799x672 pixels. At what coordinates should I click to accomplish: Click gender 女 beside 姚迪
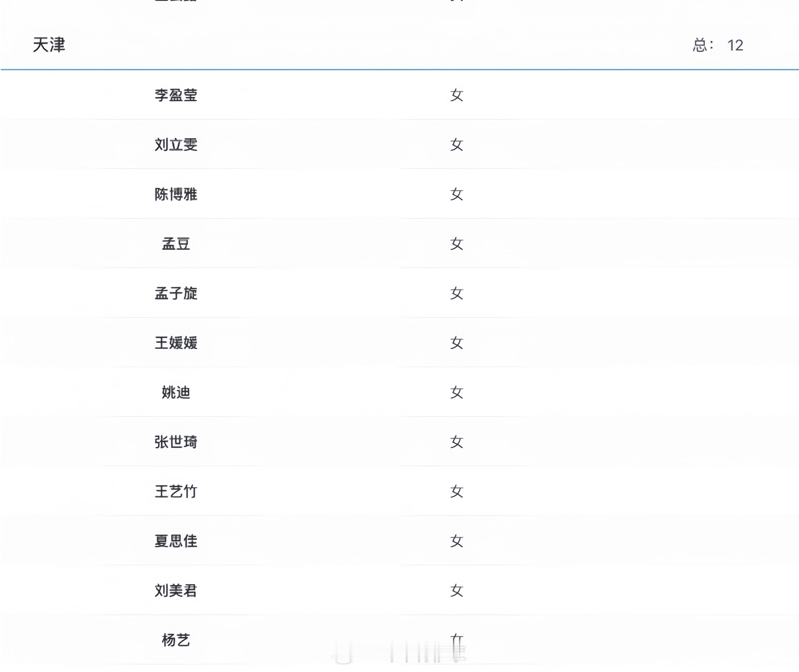(457, 392)
